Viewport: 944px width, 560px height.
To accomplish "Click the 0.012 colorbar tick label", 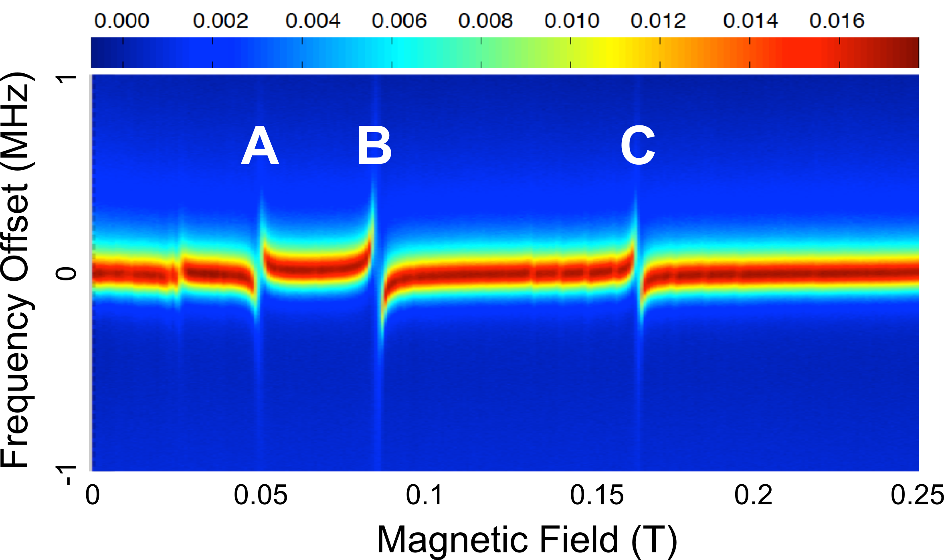I will [658, 21].
